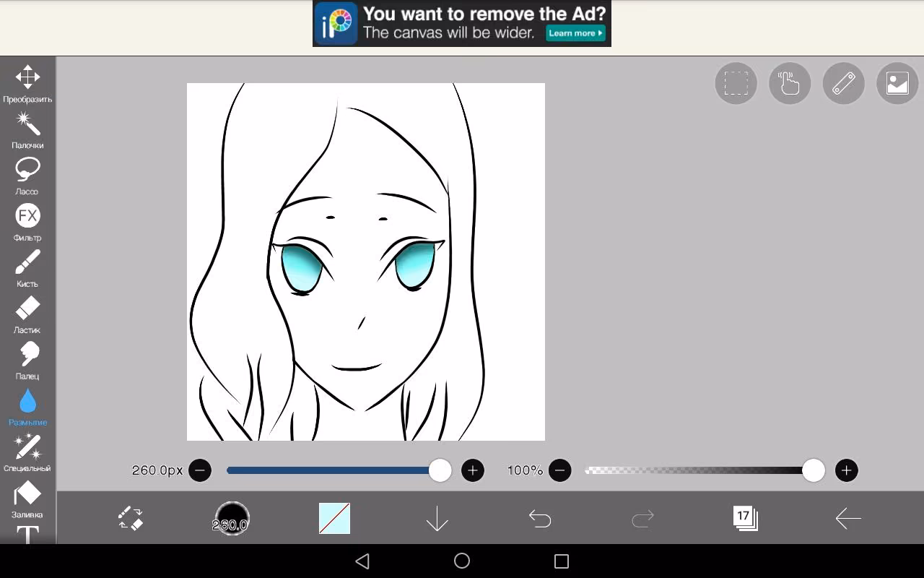Select the Eraser (Ластик) tool
Screen dimensions: 924x578
click(27, 314)
